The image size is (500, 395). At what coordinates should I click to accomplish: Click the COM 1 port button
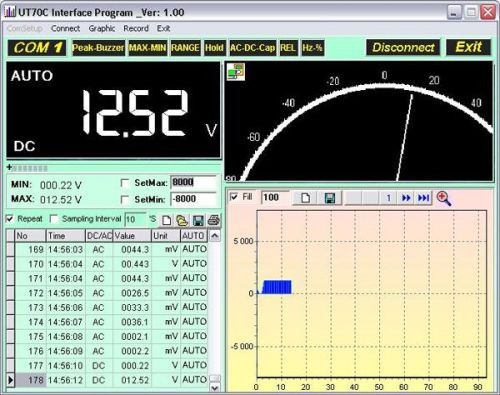pos(37,48)
